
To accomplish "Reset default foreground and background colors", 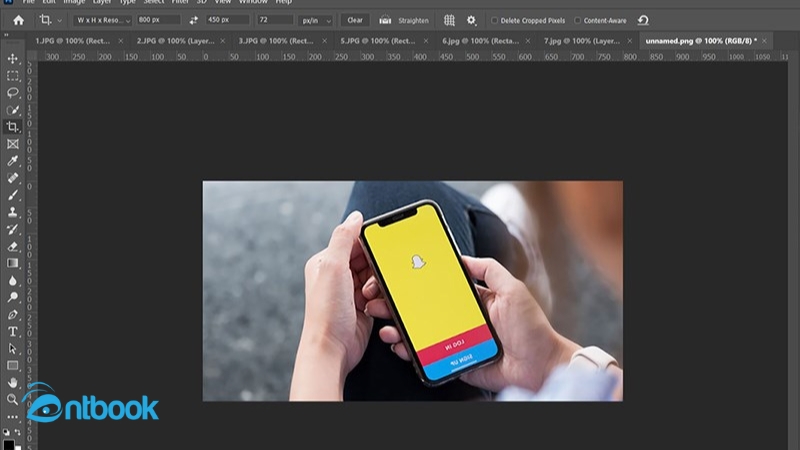I will tap(6, 432).
